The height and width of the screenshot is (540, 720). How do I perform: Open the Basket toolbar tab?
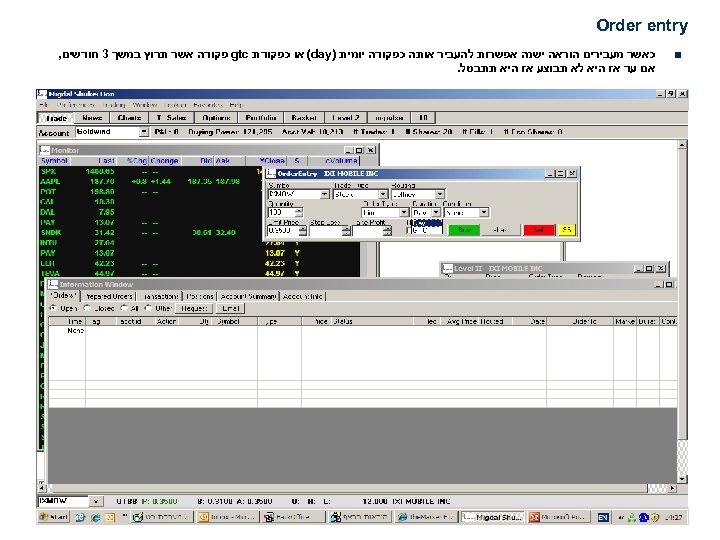click(x=304, y=118)
